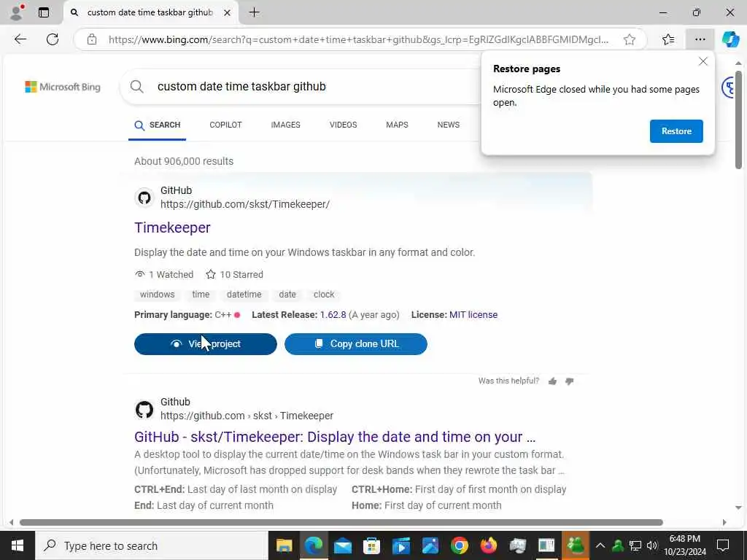Open Settings and more ellipsis menu
747x560 pixels.
click(700, 39)
